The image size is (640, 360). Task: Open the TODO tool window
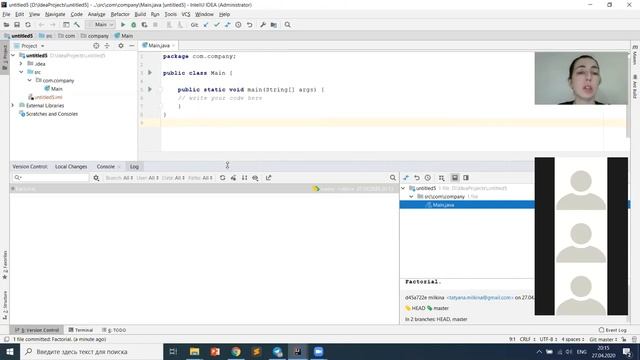coord(114,330)
